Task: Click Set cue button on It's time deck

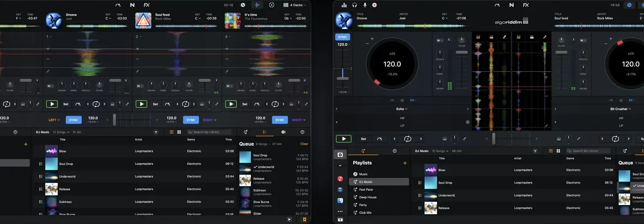Action: 245,104
